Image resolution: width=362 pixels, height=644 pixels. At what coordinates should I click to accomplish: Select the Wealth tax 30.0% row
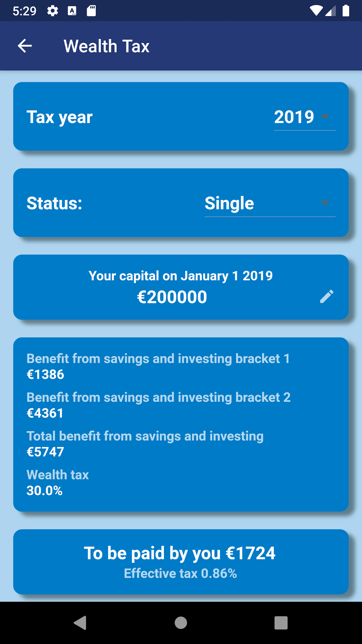pyautogui.click(x=58, y=483)
